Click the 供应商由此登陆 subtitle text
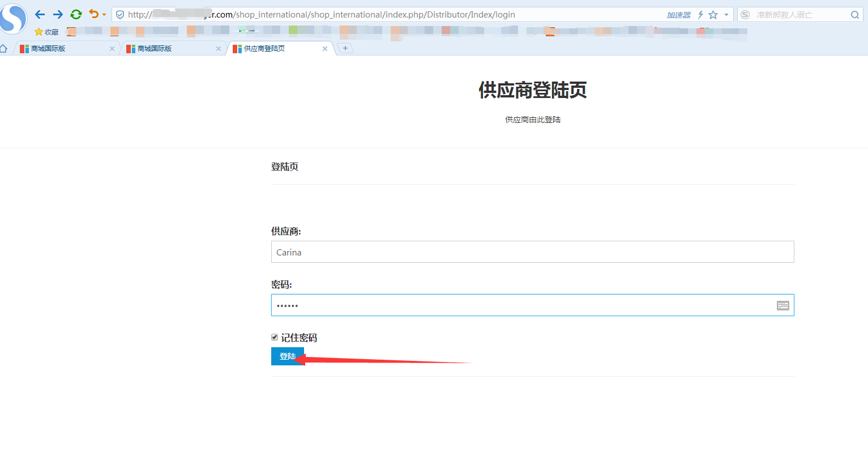Image resolution: width=868 pixels, height=456 pixels. point(533,120)
